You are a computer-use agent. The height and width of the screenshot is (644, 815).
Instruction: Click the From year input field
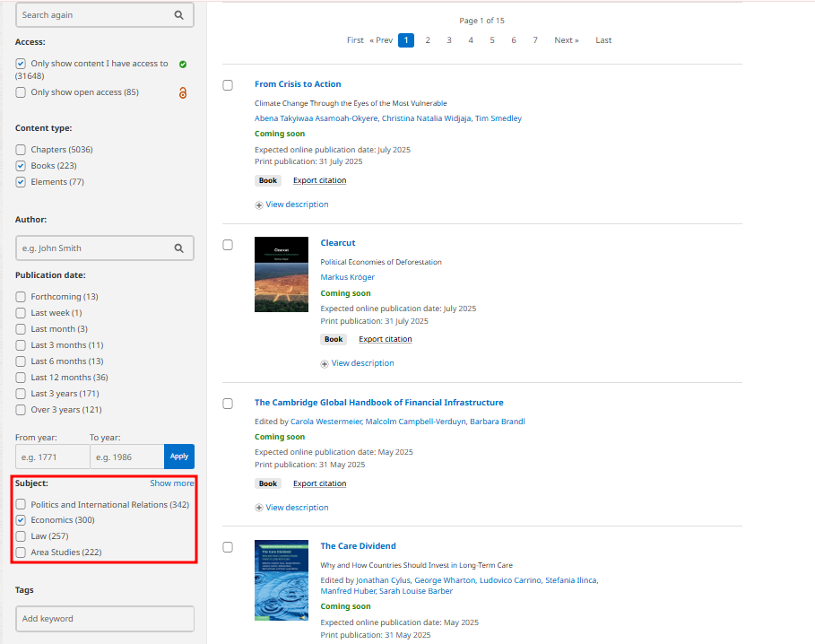52,457
